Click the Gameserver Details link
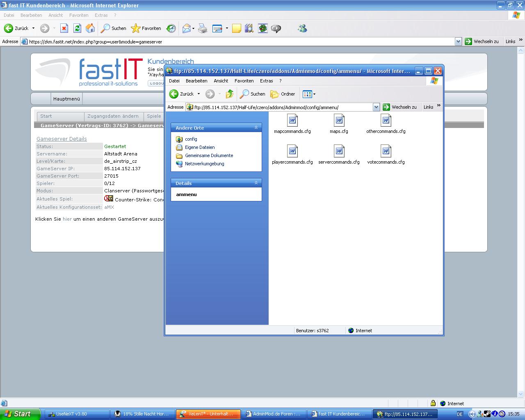Viewport: 525px width, 420px height. tap(62, 139)
